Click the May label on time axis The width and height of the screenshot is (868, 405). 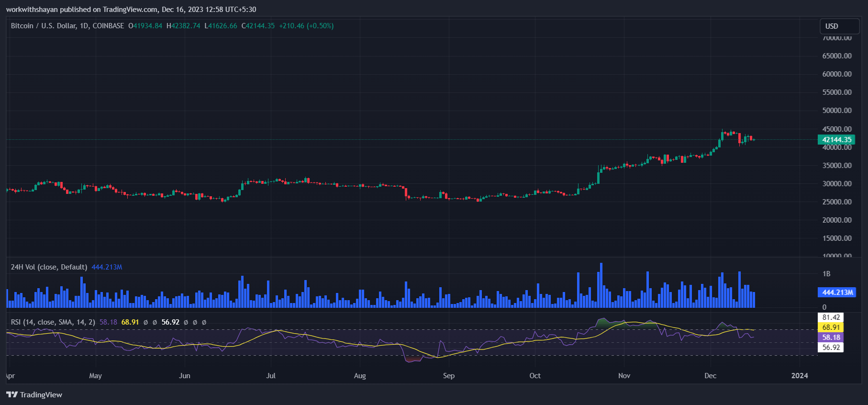click(95, 376)
